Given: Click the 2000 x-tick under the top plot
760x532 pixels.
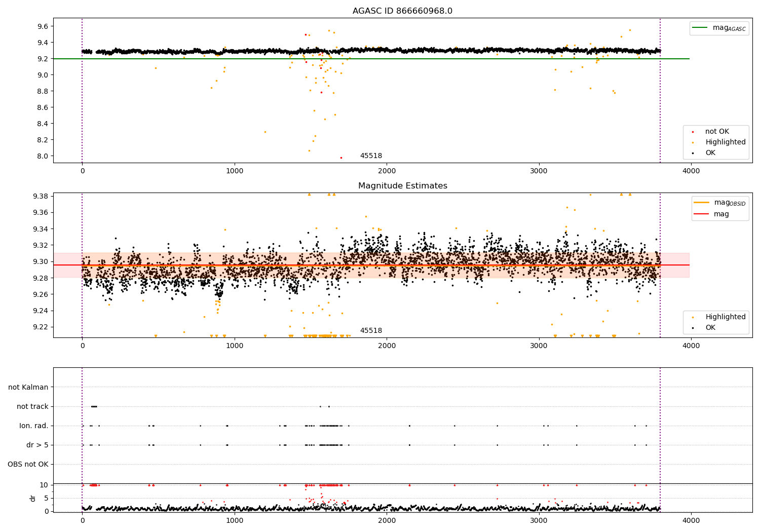Looking at the screenshot, I should click(387, 171).
